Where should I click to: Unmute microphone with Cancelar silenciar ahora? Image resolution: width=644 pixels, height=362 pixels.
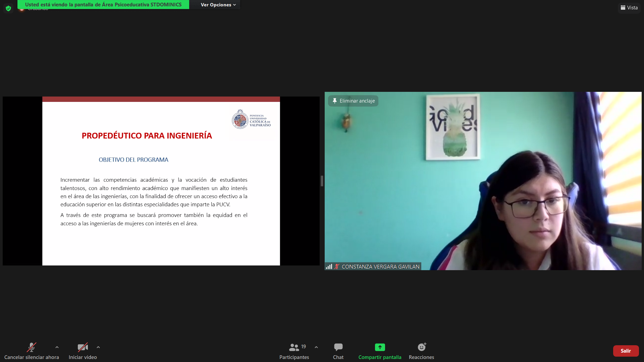32,347
